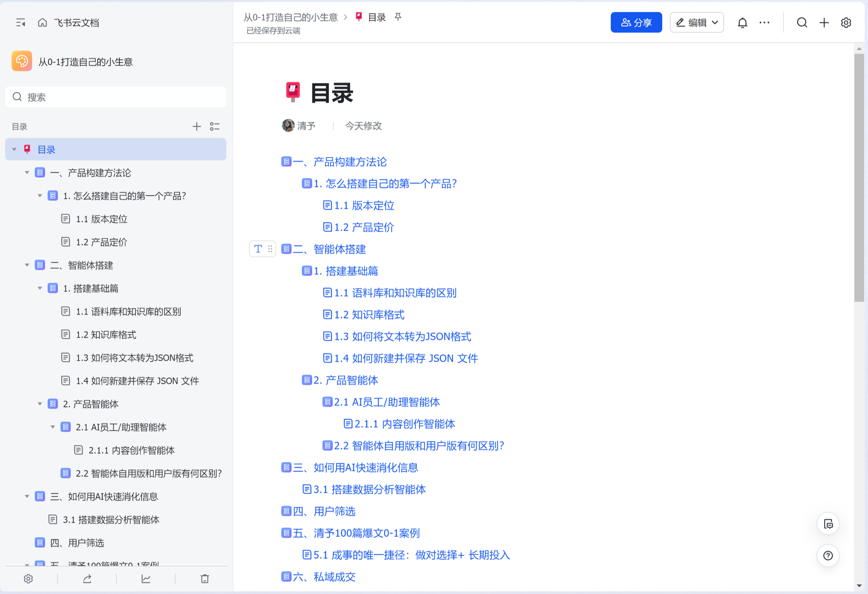The height and width of the screenshot is (594, 868).
Task: Click the blue 分享 button
Action: click(636, 23)
